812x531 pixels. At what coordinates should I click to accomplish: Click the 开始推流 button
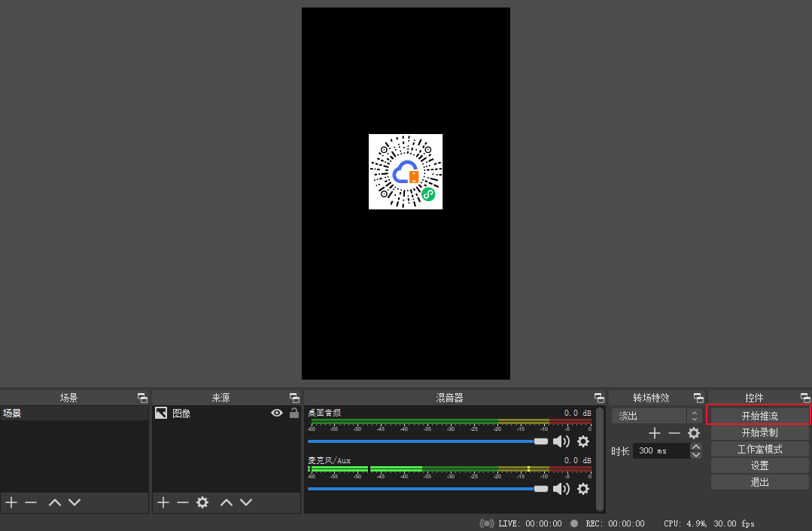tap(759, 416)
